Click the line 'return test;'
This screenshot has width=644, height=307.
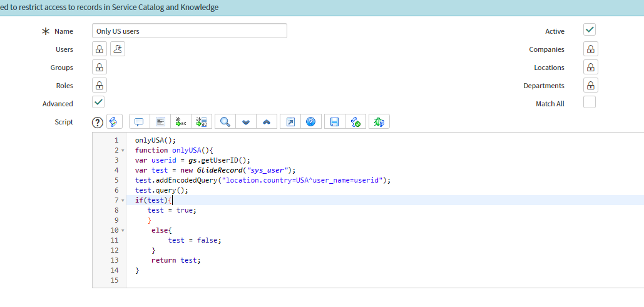pos(176,260)
